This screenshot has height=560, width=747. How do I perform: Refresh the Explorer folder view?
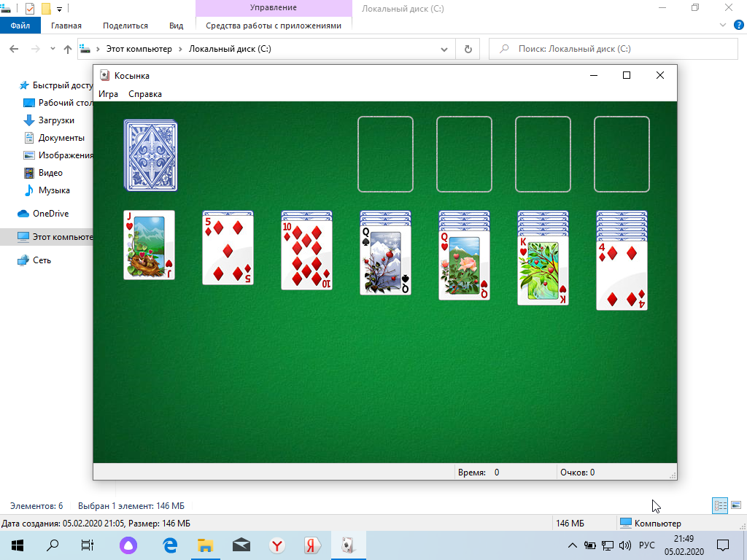pos(468,49)
